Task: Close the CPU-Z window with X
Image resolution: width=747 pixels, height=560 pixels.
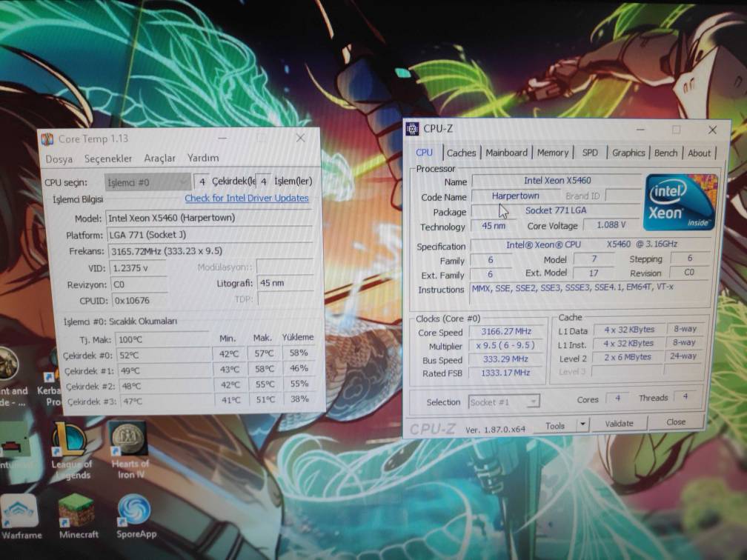Action: coord(712,130)
